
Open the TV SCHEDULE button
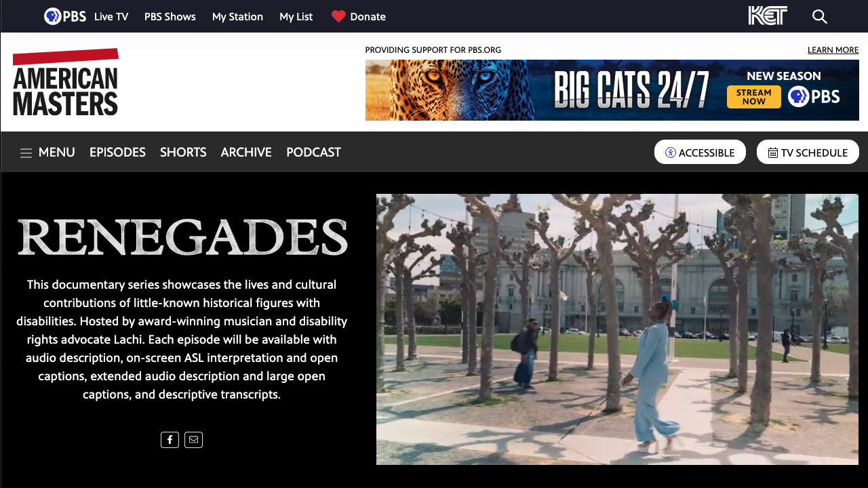(x=808, y=152)
